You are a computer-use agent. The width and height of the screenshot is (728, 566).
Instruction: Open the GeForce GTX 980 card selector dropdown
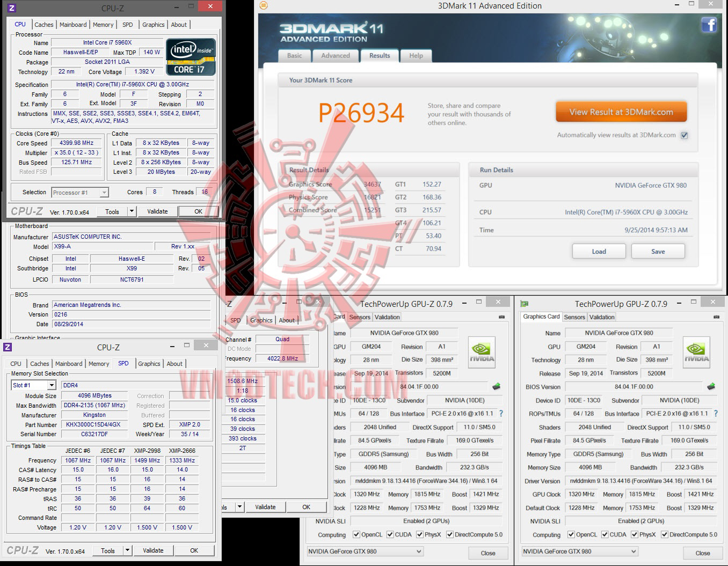click(x=634, y=551)
